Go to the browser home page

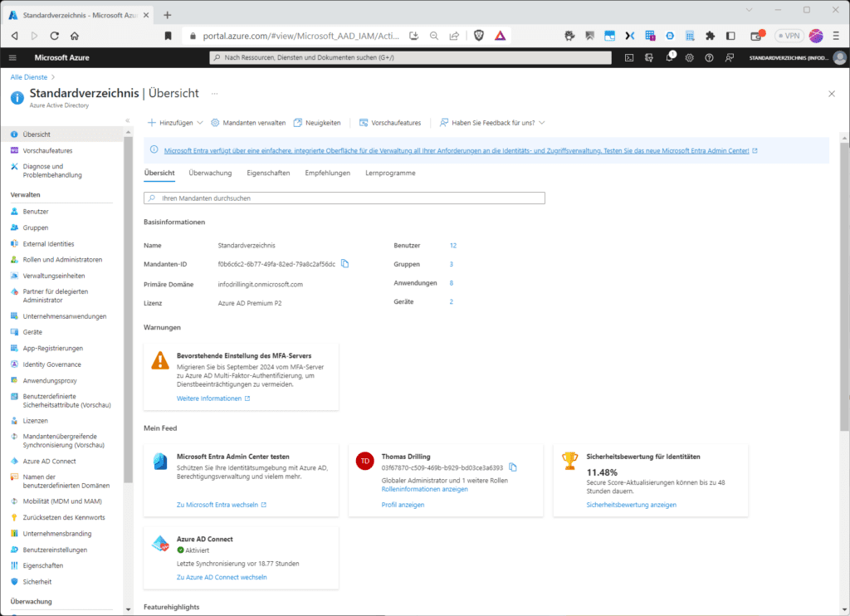point(75,36)
